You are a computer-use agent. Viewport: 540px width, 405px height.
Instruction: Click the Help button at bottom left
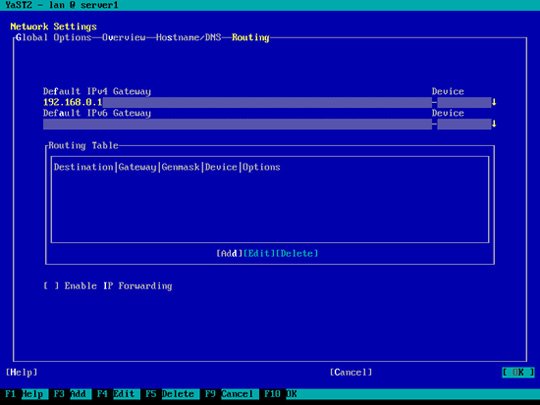[x=21, y=372]
